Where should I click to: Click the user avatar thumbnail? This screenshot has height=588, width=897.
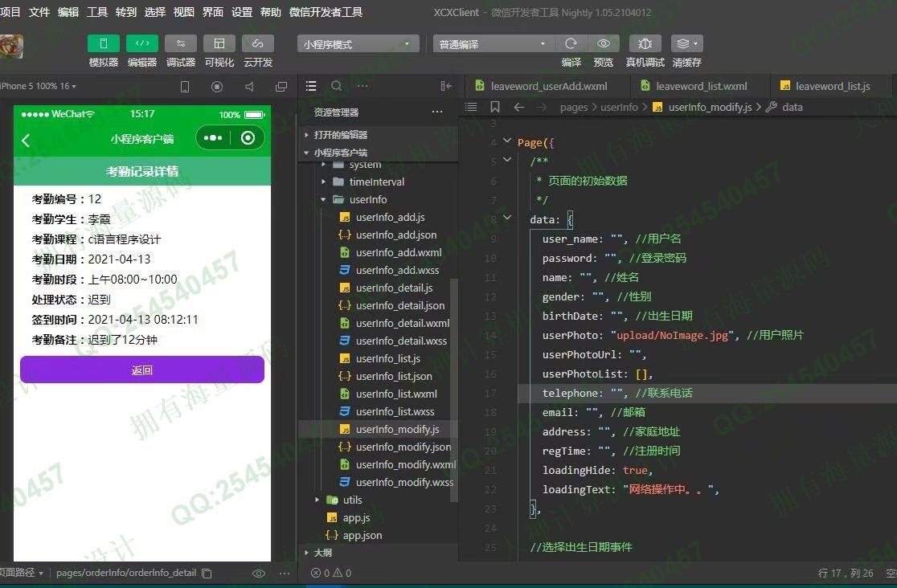pyautogui.click(x=11, y=47)
